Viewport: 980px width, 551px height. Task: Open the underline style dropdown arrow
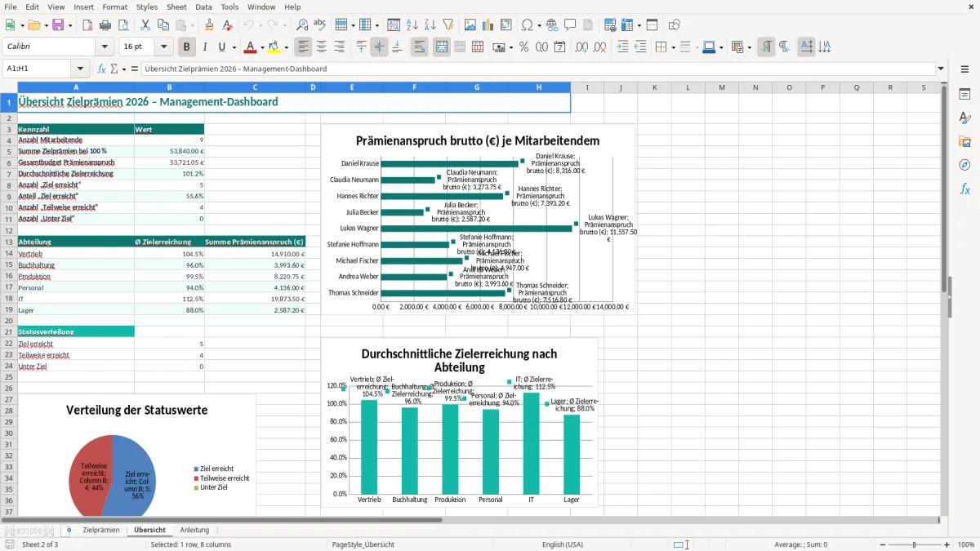click(x=234, y=47)
